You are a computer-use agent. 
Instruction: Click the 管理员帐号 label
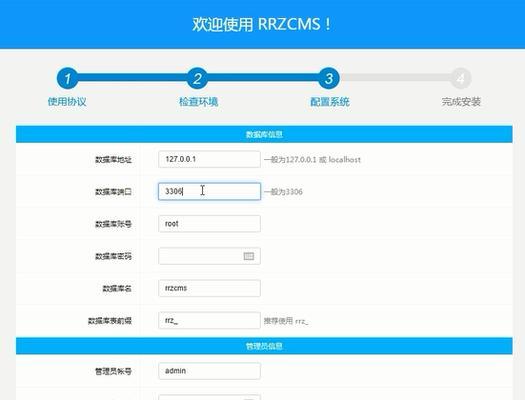coord(114,371)
